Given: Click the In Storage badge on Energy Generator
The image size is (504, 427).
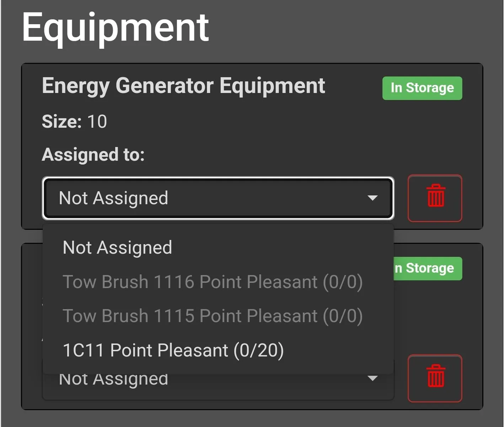Looking at the screenshot, I should click(422, 88).
